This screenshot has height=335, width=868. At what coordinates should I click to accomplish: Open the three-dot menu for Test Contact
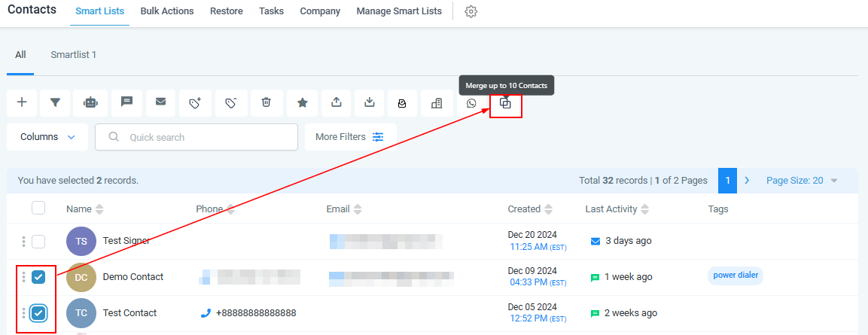tap(23, 313)
